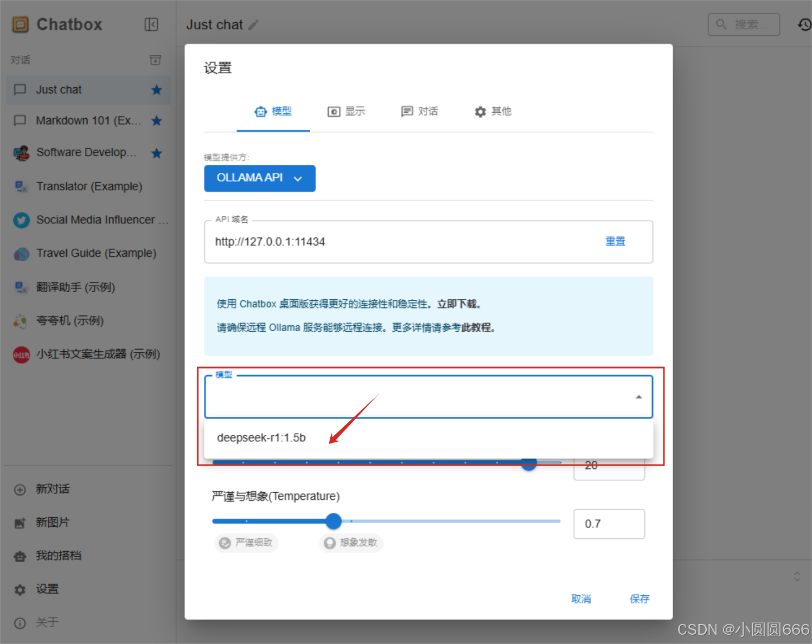This screenshot has height=644, width=812.
Task: Select deepseek-r1:1.5b from the model list
Action: pyautogui.click(x=429, y=438)
